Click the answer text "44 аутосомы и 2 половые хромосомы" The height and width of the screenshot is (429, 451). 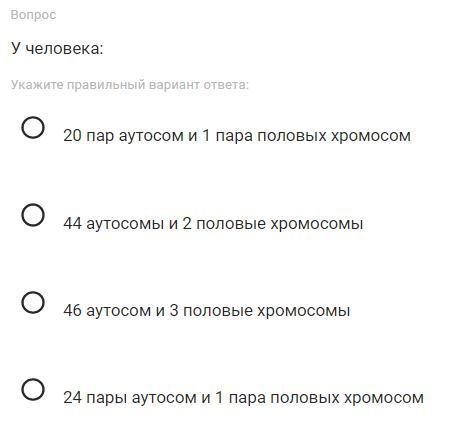[x=213, y=223]
